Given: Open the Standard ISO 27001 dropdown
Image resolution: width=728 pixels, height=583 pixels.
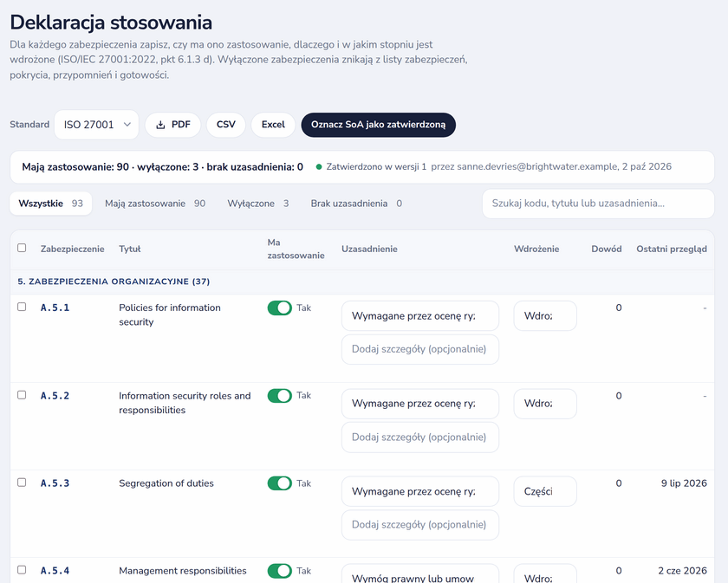Looking at the screenshot, I should coord(96,125).
